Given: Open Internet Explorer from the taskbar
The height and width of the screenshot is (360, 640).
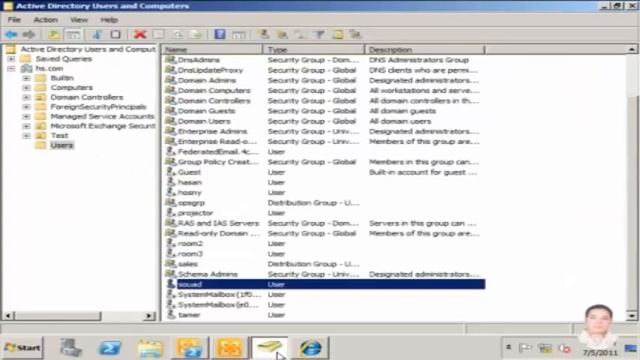Looking at the screenshot, I should coord(310,348).
